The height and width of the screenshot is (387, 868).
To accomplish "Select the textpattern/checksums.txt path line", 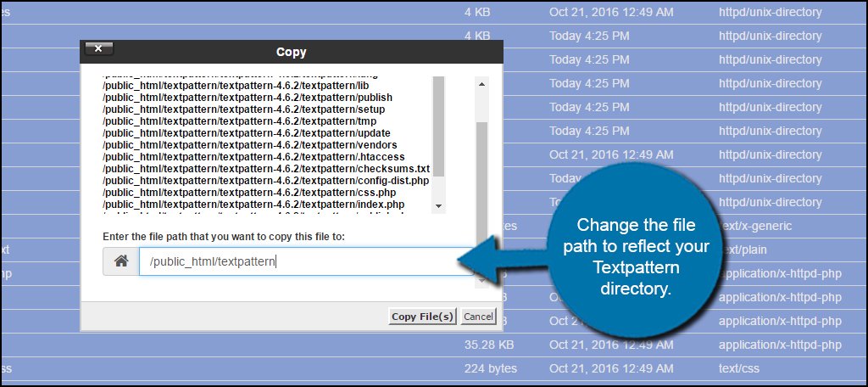I will pyautogui.click(x=266, y=169).
